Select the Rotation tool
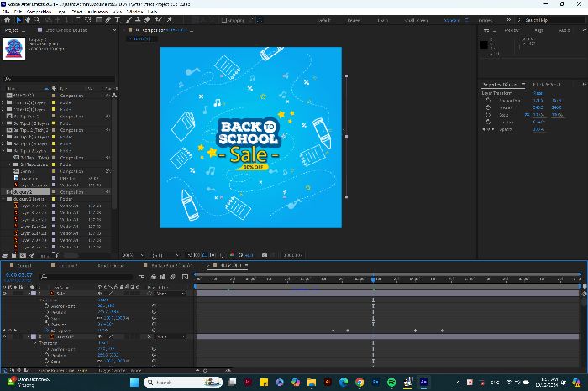 point(78,20)
